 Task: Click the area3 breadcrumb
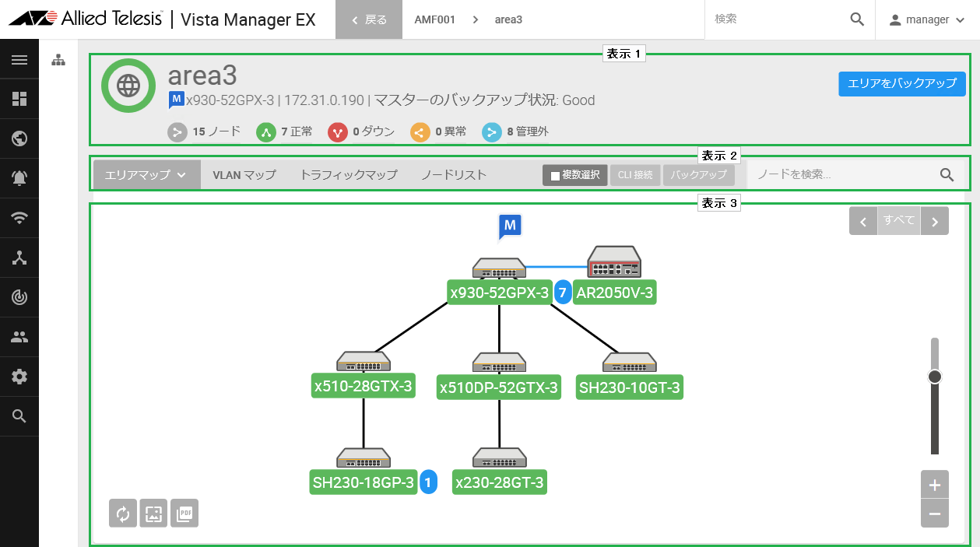(x=509, y=19)
